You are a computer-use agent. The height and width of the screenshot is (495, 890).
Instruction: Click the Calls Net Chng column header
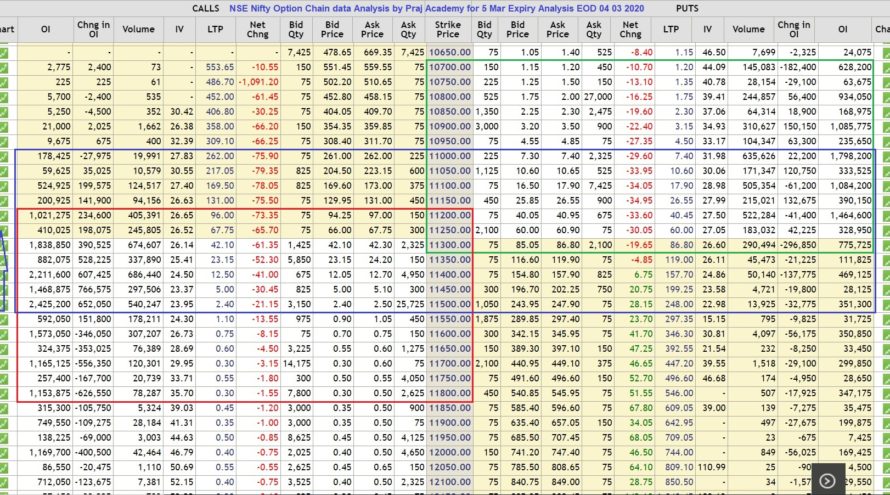[x=258, y=30]
